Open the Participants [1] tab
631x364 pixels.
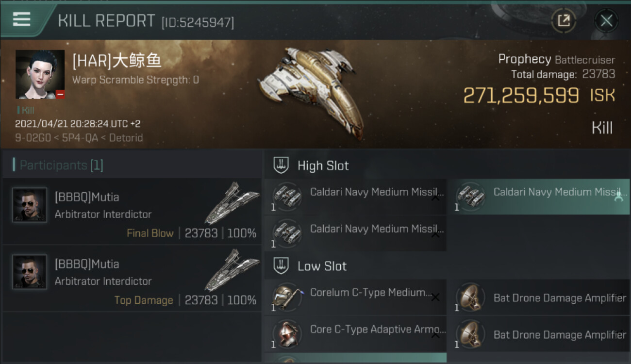point(61,165)
